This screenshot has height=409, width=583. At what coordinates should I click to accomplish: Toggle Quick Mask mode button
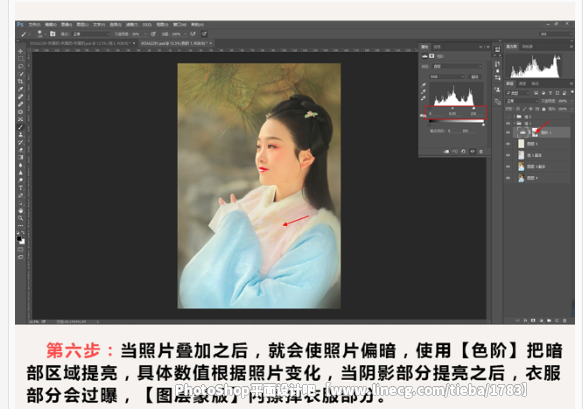(x=21, y=249)
